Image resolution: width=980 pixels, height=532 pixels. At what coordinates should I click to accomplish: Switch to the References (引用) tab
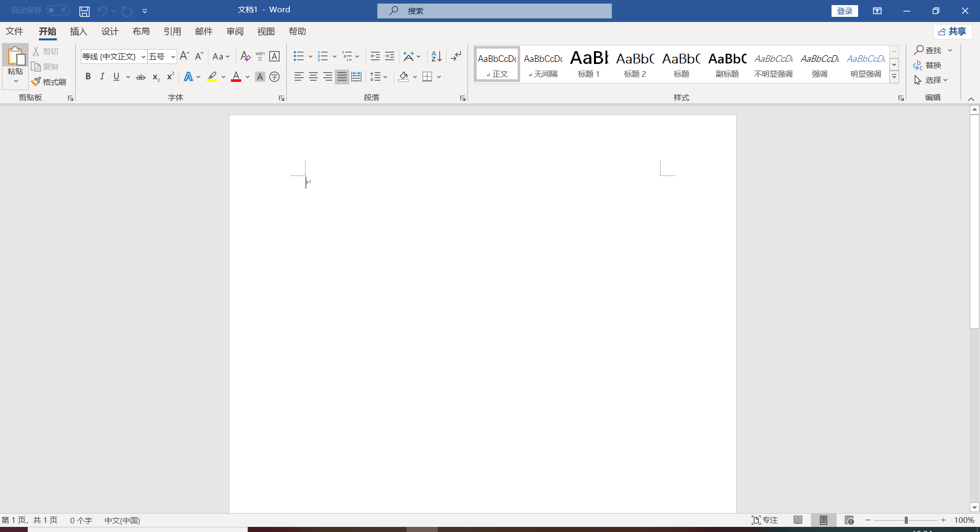[173, 31]
